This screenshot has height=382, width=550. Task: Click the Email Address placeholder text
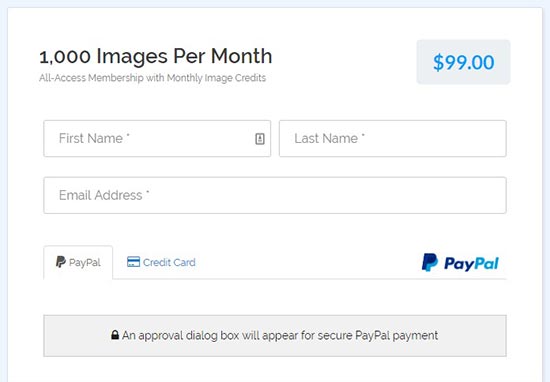tap(104, 195)
